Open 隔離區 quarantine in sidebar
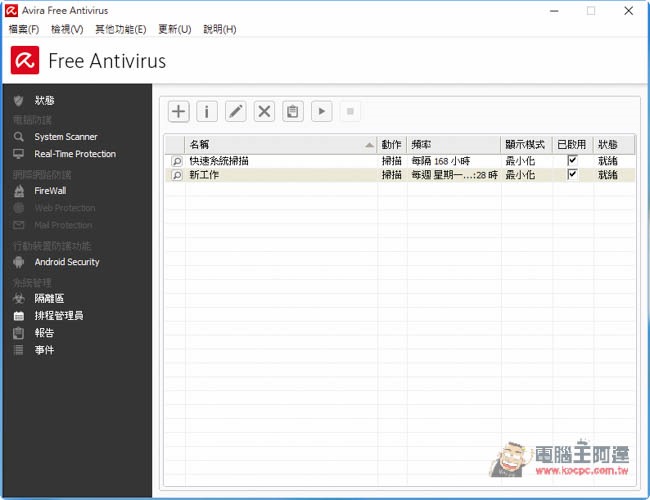The height and width of the screenshot is (500, 650). (49, 298)
